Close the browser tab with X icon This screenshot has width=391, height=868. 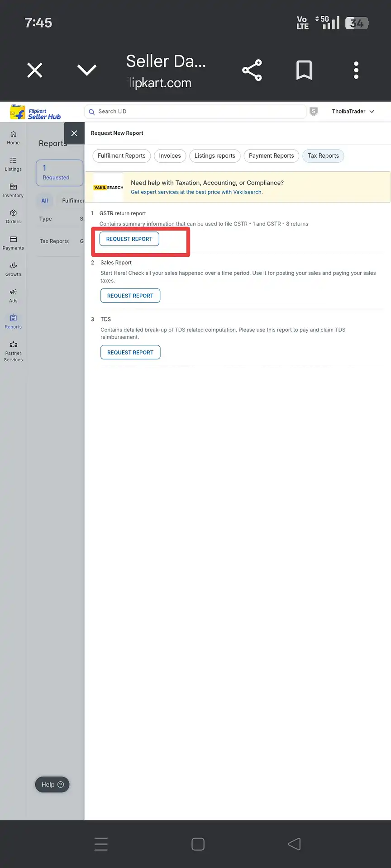pos(35,71)
